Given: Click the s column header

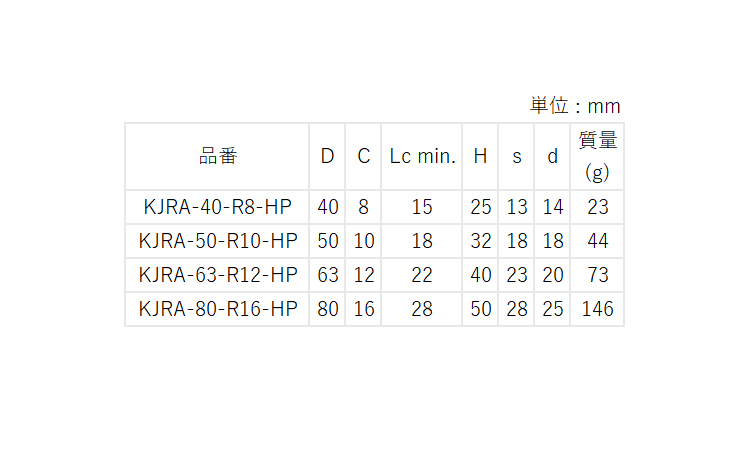Looking at the screenshot, I should pyautogui.click(x=517, y=156).
